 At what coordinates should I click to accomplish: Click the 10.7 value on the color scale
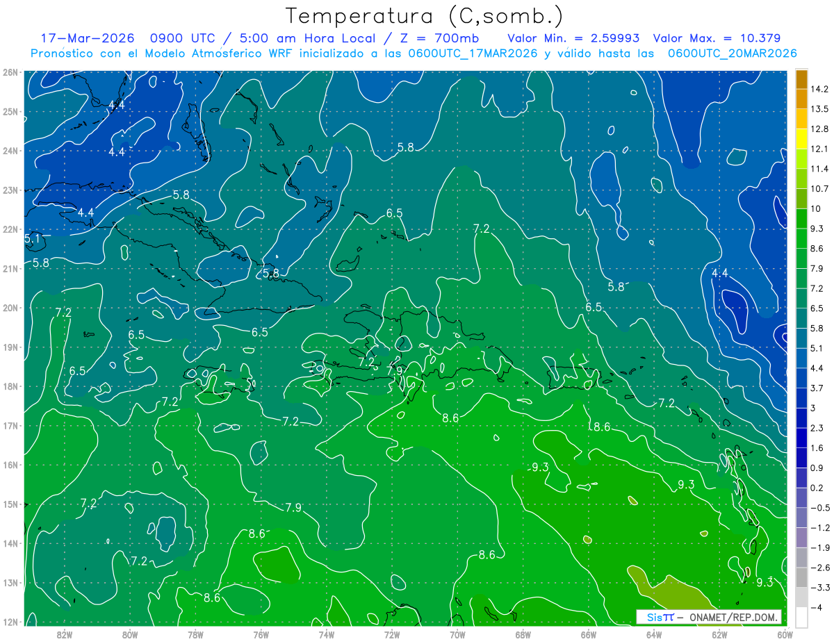[x=819, y=189]
